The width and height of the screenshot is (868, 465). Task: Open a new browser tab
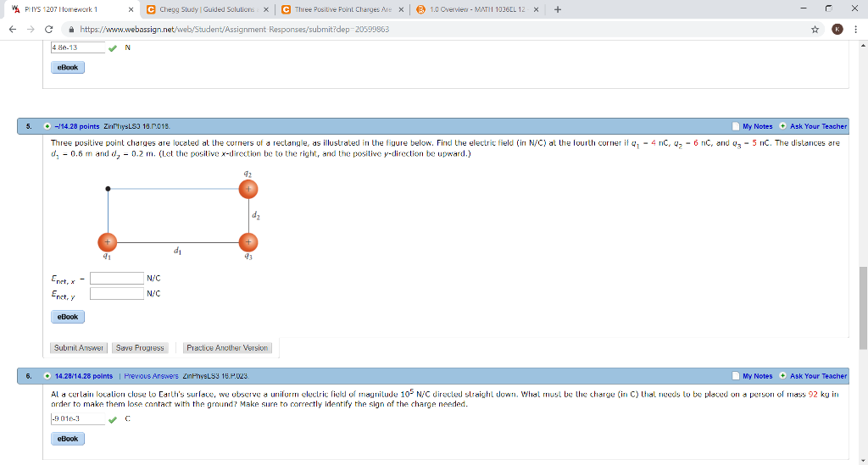click(x=558, y=9)
